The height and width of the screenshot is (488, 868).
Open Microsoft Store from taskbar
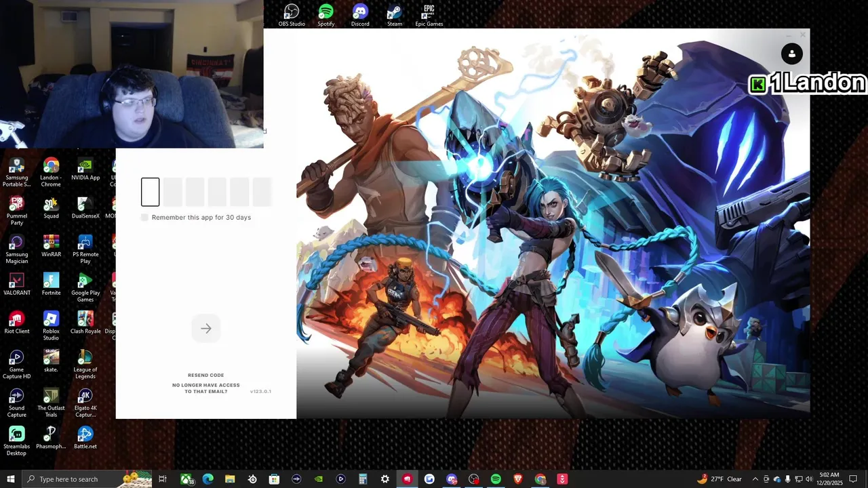pos(274,479)
